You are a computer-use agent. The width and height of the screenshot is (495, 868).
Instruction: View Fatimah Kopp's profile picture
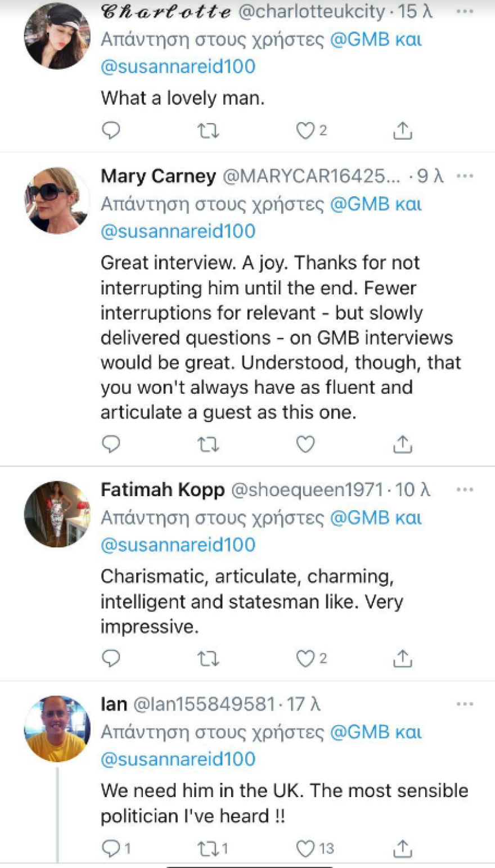click(57, 514)
